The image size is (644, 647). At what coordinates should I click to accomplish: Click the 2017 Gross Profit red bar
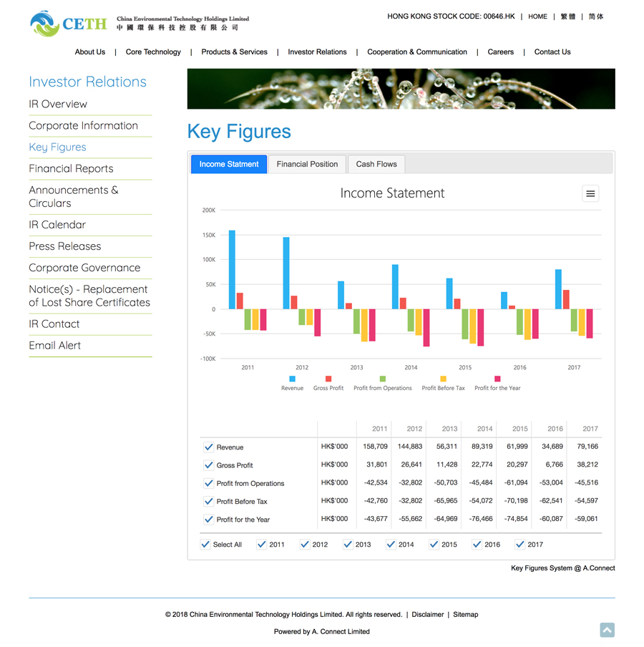pyautogui.click(x=566, y=300)
